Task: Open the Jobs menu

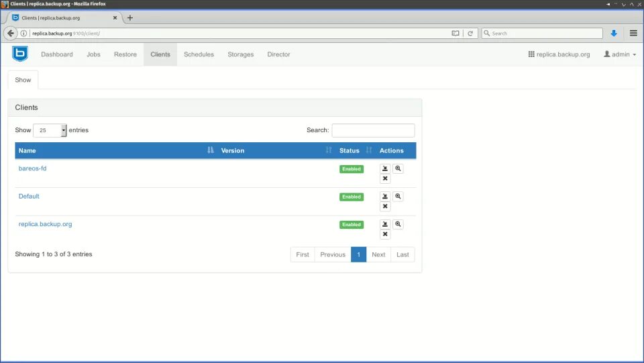Action: tap(93, 54)
